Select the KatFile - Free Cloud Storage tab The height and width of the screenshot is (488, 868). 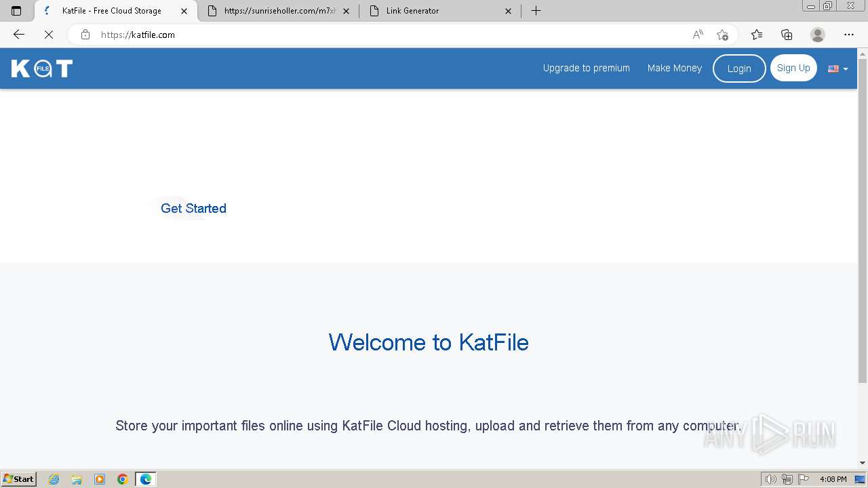point(115,11)
